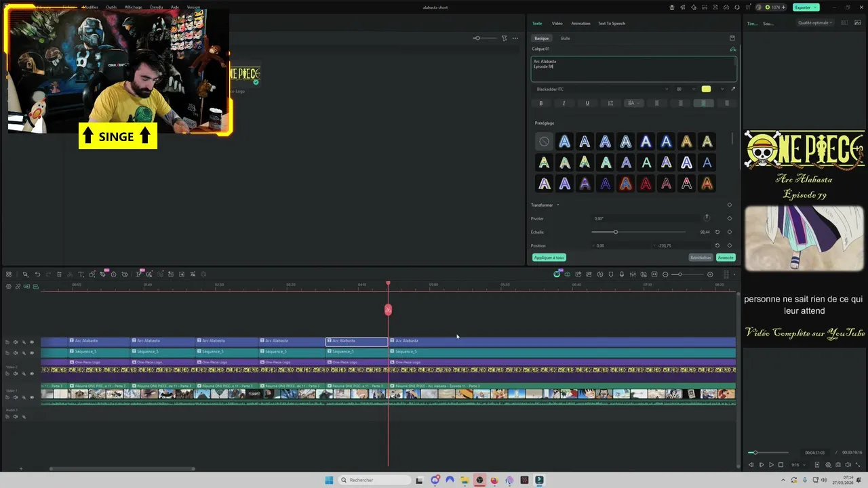Toggle Italic text formatting
Viewport: 868px width, 488px height.
[x=564, y=103]
